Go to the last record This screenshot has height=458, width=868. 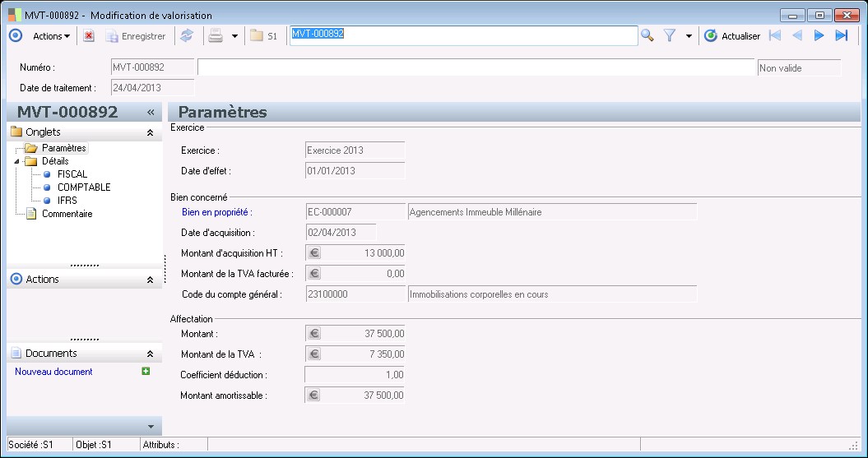pyautogui.click(x=841, y=36)
